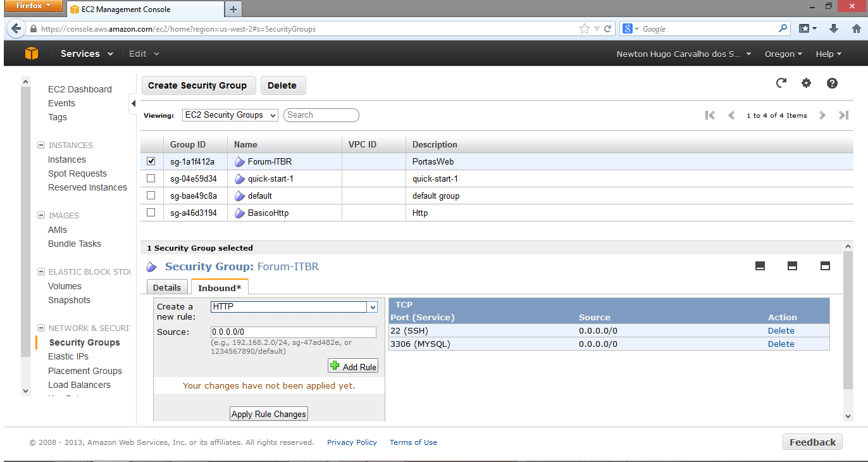Open Firefox downloads arrow
This screenshot has width=868, height=462.
(834, 28)
